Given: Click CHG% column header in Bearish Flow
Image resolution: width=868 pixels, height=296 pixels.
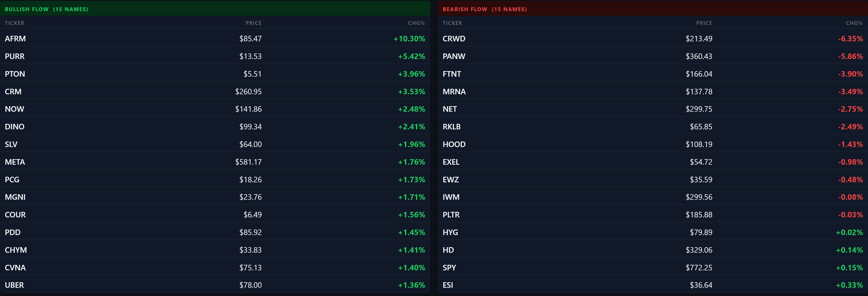Looking at the screenshot, I should [854, 23].
